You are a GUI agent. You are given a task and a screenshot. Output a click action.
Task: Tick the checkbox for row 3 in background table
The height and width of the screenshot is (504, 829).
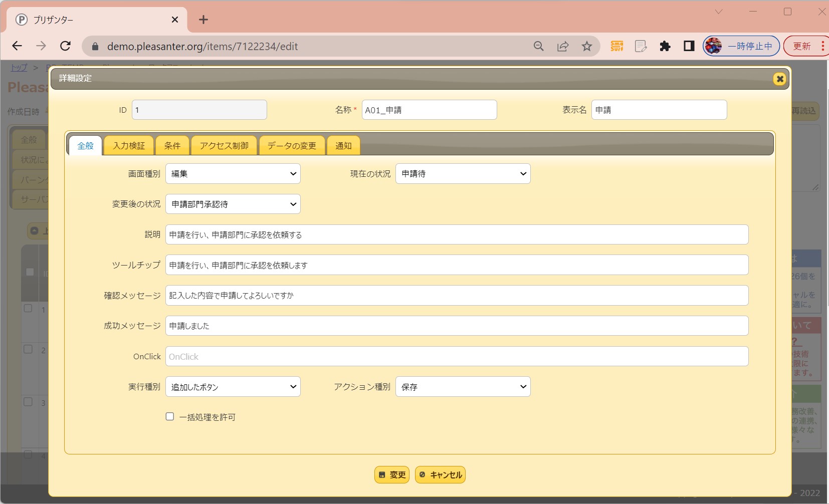(x=28, y=401)
